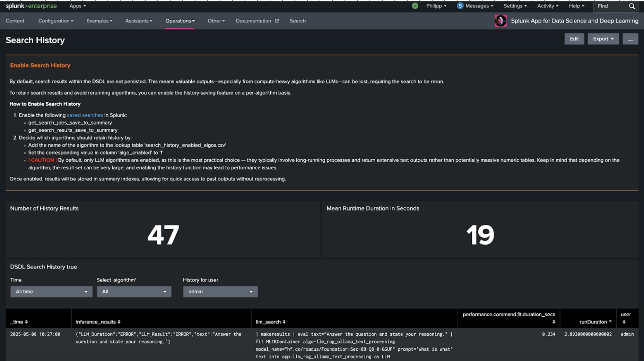Click the Data Science and Deep Learning app icon

pyautogui.click(x=501, y=21)
